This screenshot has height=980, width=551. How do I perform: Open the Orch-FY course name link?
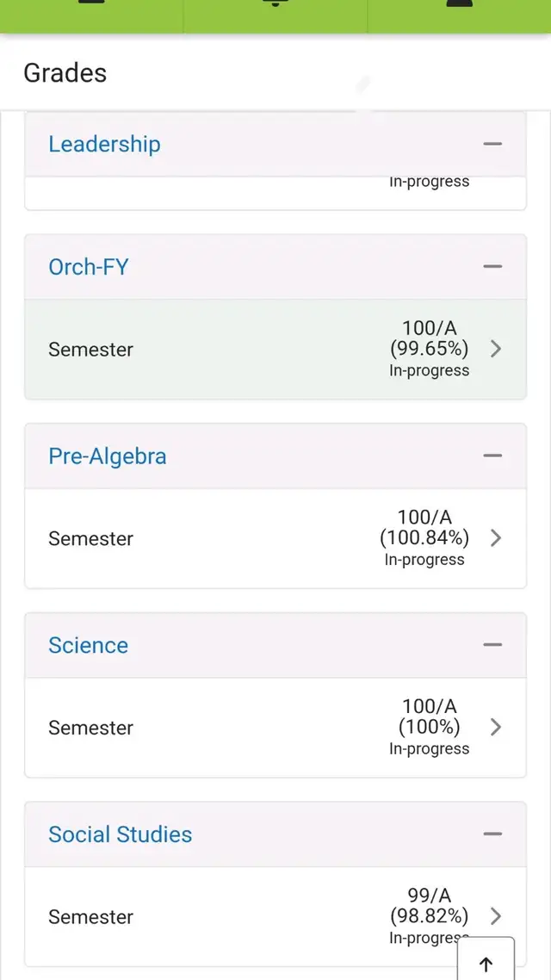coord(89,267)
